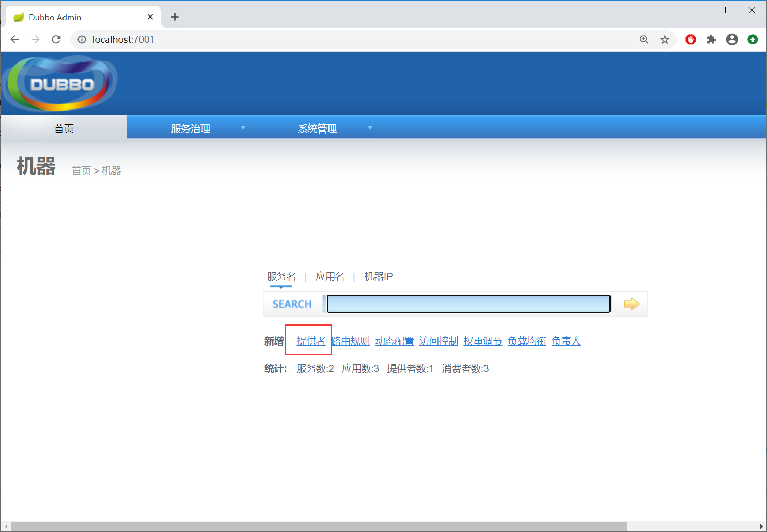Expand the 系统管理 dropdown arrow
This screenshot has height=532, width=767.
click(370, 128)
